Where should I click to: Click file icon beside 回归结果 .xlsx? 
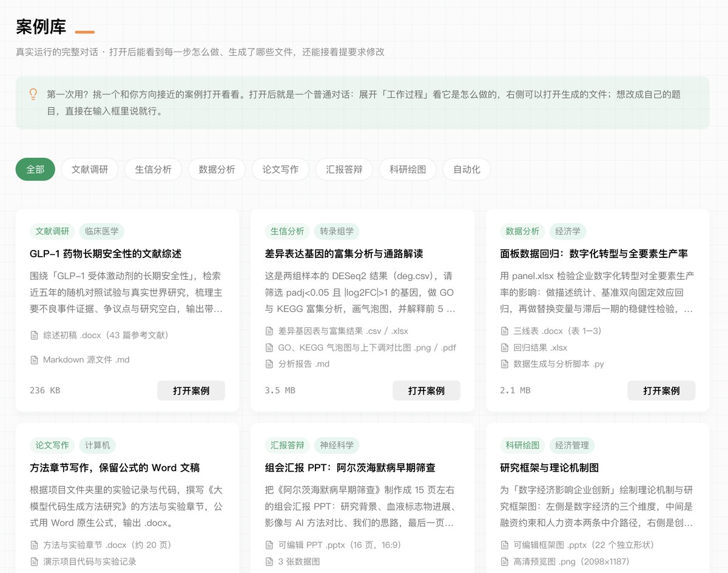point(505,348)
